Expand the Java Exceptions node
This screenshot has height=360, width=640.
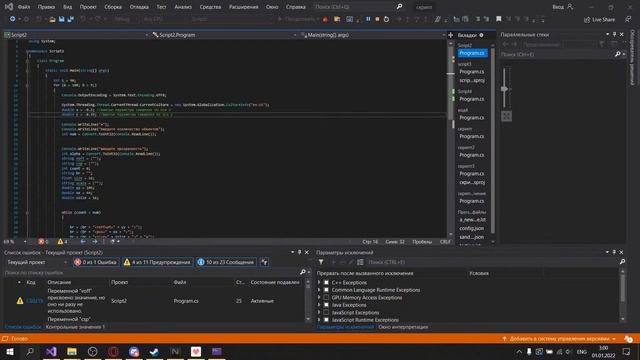[x=319, y=305]
